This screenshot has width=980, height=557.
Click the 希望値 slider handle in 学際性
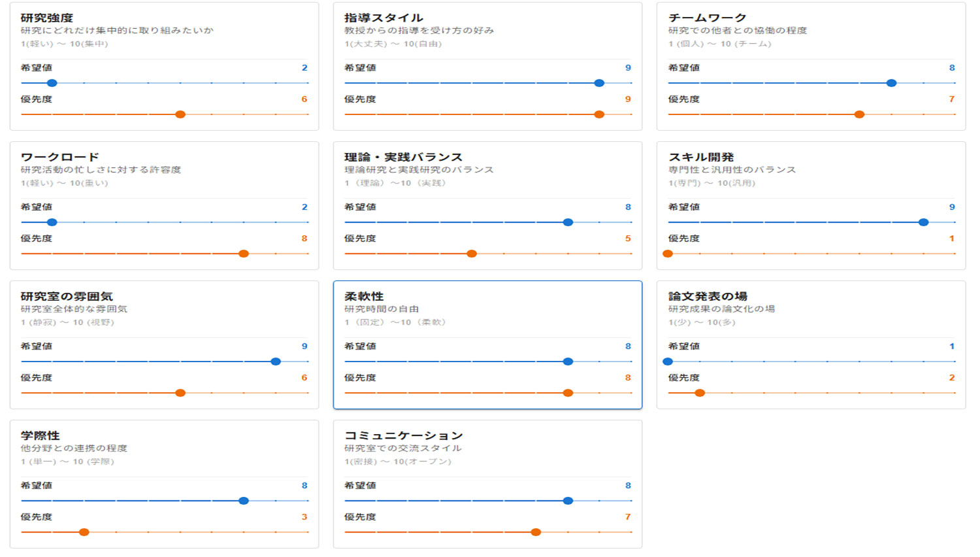[x=244, y=501]
